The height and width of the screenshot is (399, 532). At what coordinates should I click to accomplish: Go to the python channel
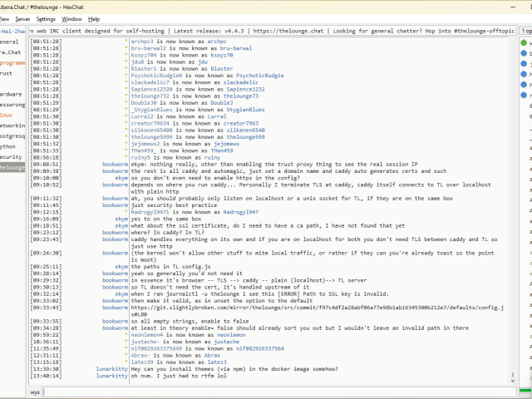8,145
